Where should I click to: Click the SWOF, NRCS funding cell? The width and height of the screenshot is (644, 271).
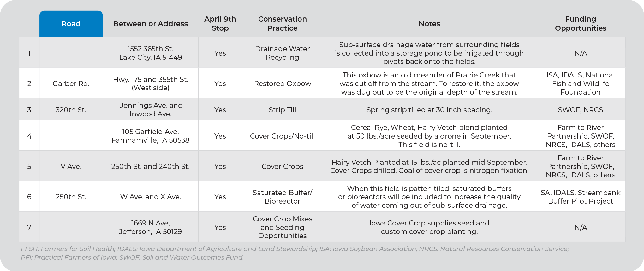click(580, 110)
